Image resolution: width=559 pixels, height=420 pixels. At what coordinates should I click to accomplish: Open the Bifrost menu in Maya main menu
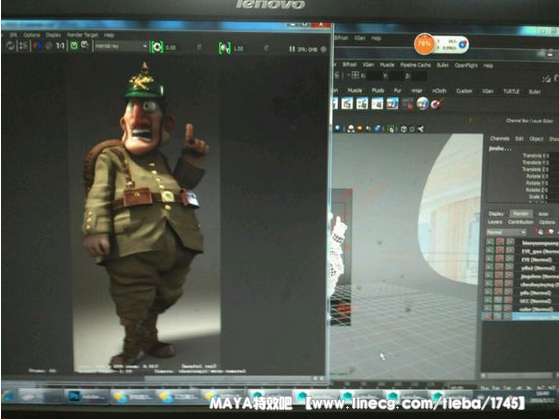click(x=349, y=65)
